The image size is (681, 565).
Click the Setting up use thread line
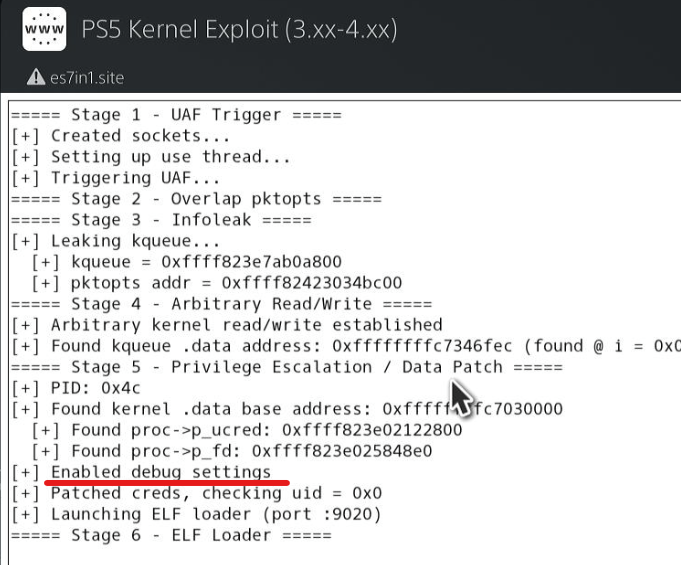[x=151, y=157]
